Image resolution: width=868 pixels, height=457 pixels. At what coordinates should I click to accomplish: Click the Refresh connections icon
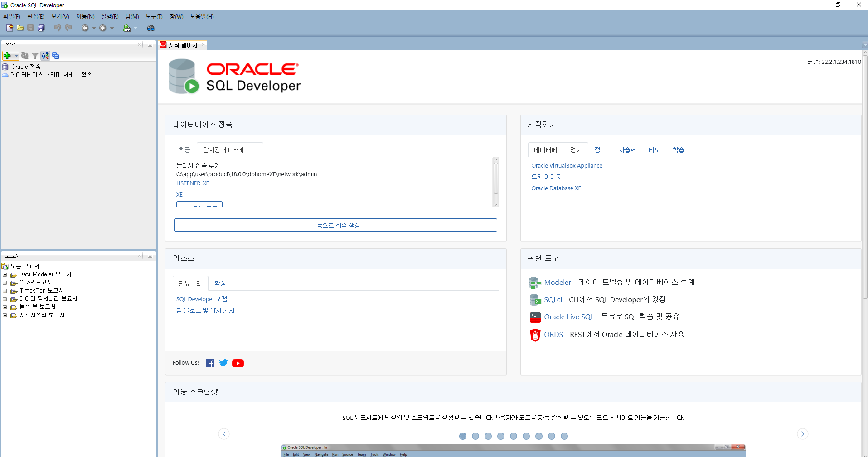click(x=25, y=56)
